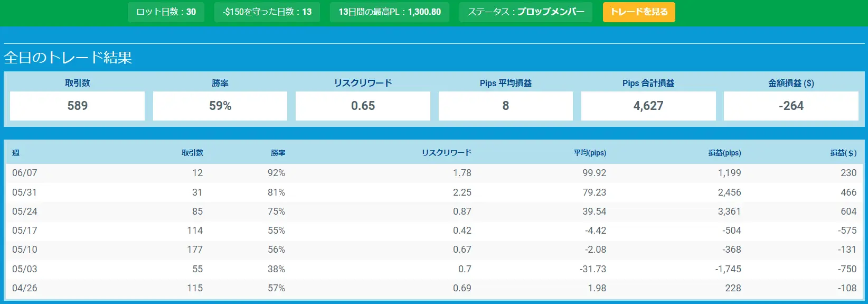
Task: Click the 金額損益 ($) value -264
Action: (x=791, y=106)
